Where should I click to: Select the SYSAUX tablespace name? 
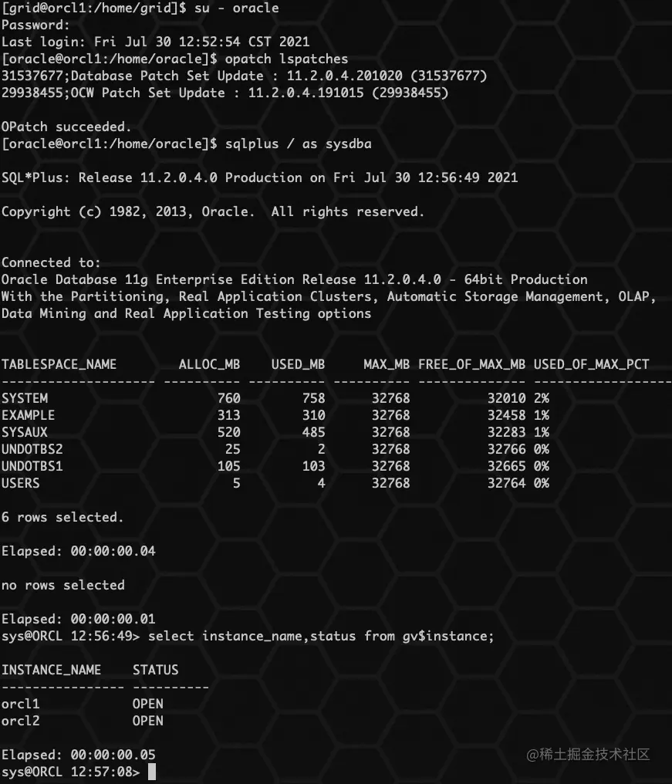tap(25, 432)
